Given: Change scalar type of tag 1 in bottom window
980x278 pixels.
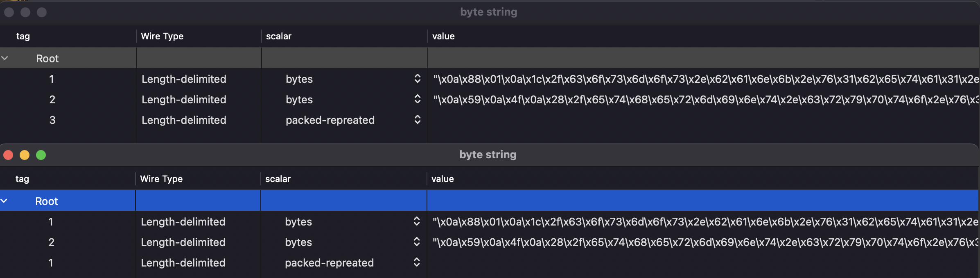Looking at the screenshot, I should 416,221.
